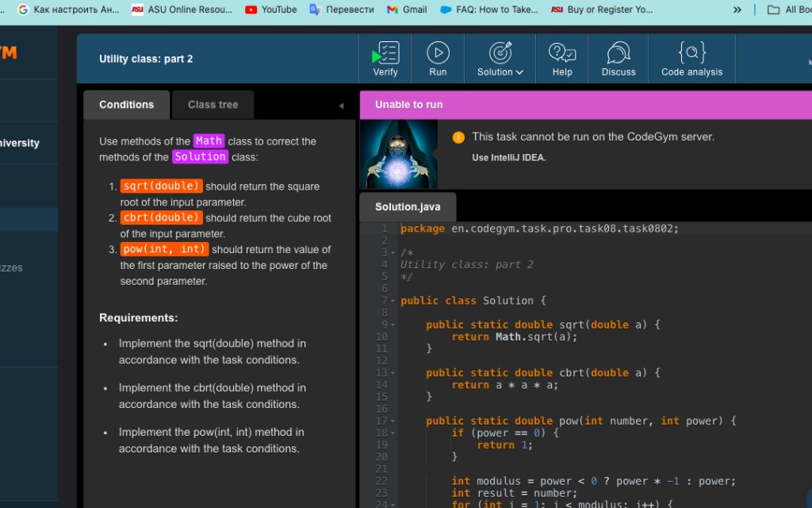Collapse the conditions panel arrow
The width and height of the screenshot is (812, 508).
coord(341,106)
